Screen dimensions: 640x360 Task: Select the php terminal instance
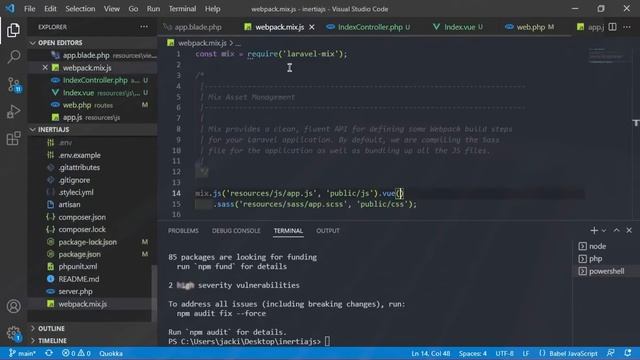click(x=607, y=259)
